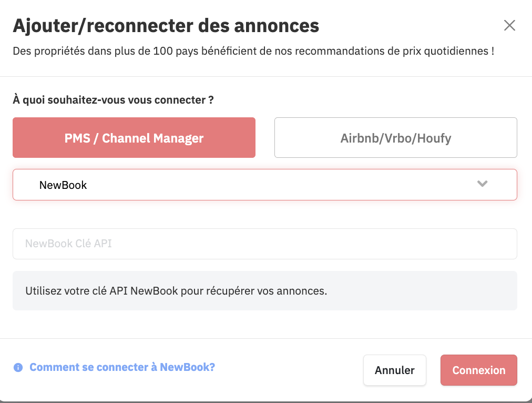Image resolution: width=532 pixels, height=403 pixels.
Task: Click the subtitle about 100 pays recommendations
Action: (253, 51)
